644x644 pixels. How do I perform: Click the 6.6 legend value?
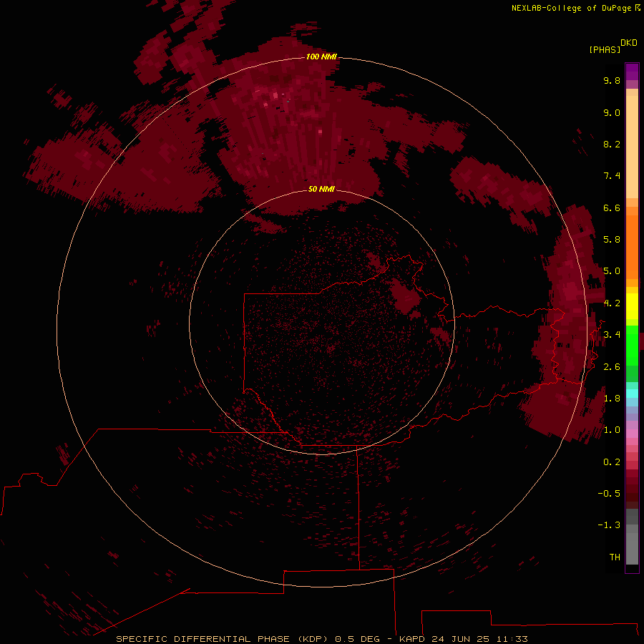click(612, 208)
